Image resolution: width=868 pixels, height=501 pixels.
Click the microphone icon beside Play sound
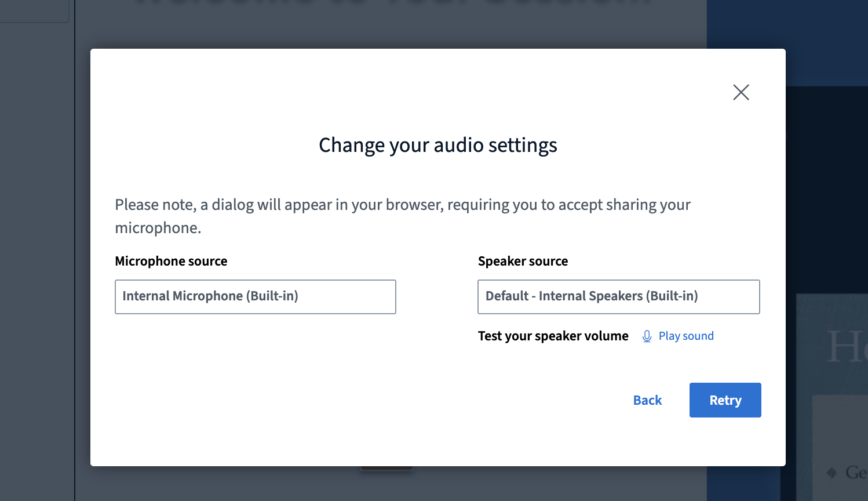[647, 336]
